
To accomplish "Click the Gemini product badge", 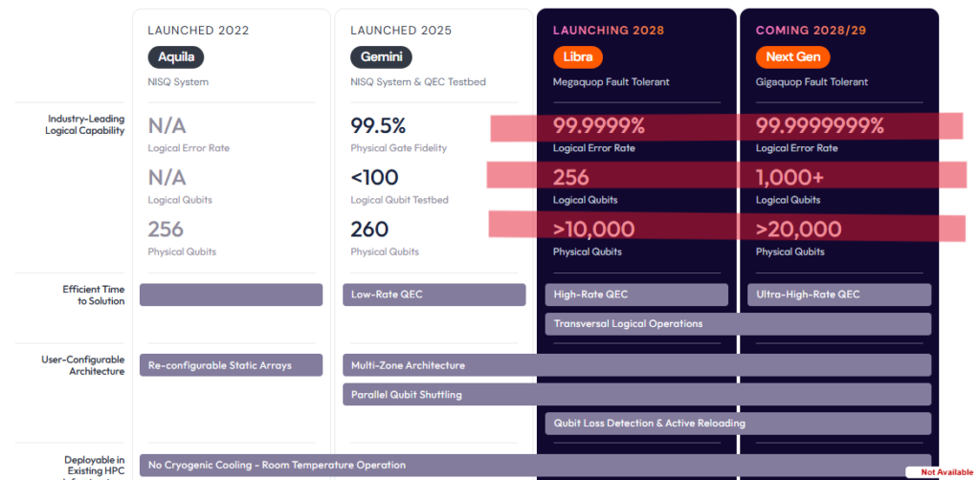I will point(381,57).
